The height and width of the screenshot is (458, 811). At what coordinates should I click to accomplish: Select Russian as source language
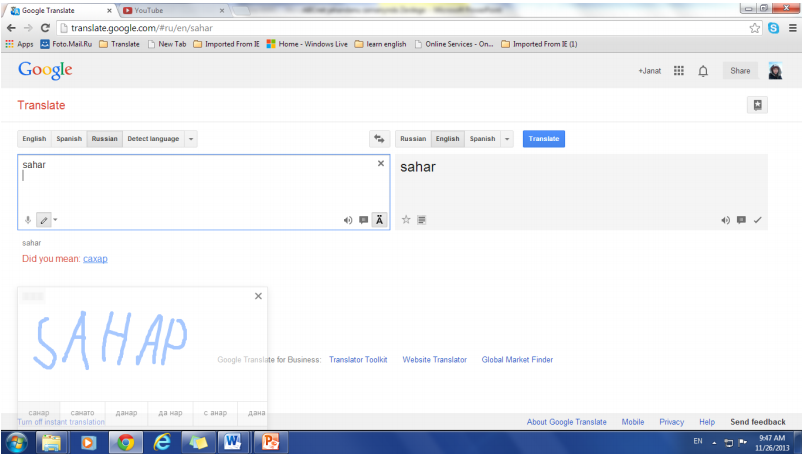coord(104,139)
